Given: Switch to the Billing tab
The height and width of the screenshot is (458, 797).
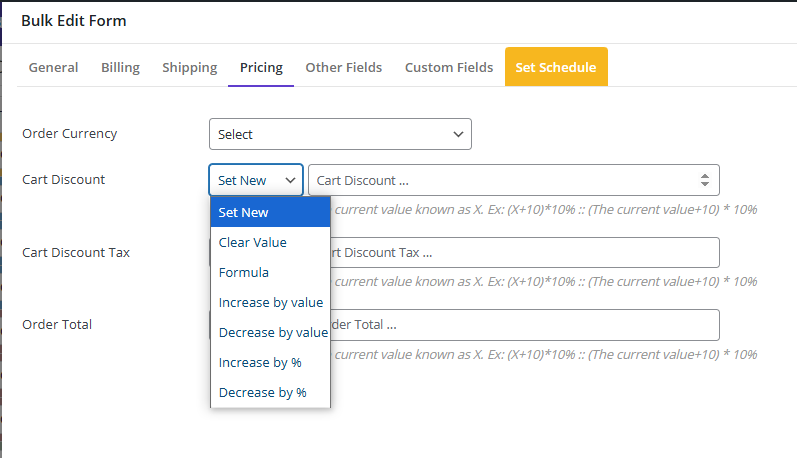Looking at the screenshot, I should [x=120, y=68].
